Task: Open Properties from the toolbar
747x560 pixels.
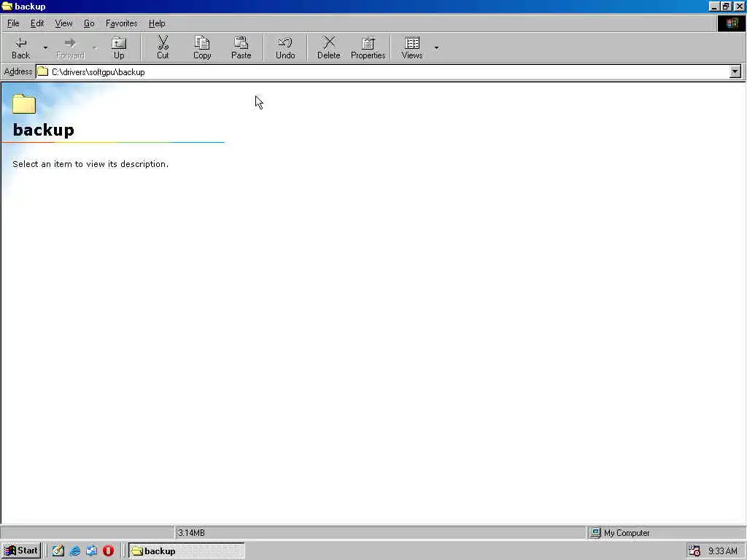Action: tap(368, 47)
